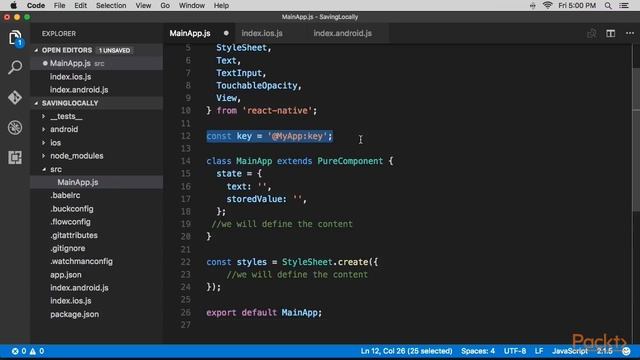Click the JavaScript language mode entry

[x=570, y=351]
